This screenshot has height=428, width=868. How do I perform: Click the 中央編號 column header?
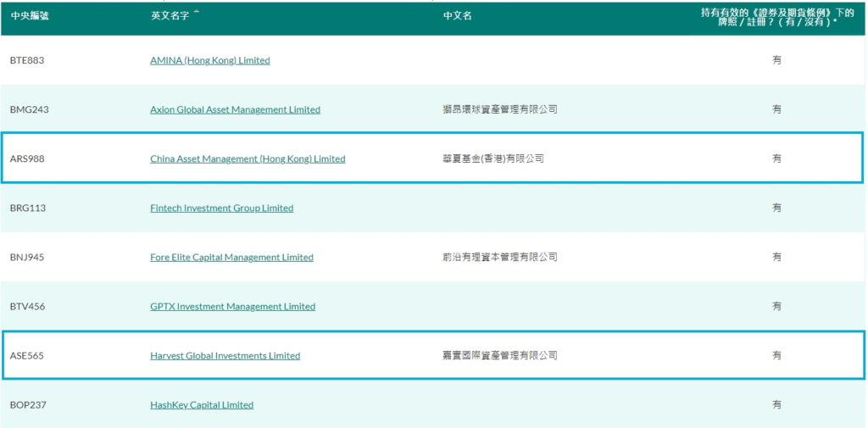pos(30,16)
